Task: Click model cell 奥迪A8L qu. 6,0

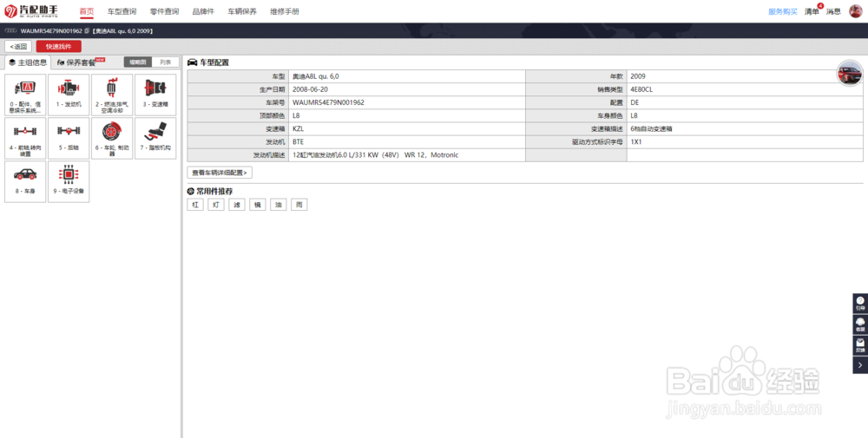Action: click(x=407, y=76)
